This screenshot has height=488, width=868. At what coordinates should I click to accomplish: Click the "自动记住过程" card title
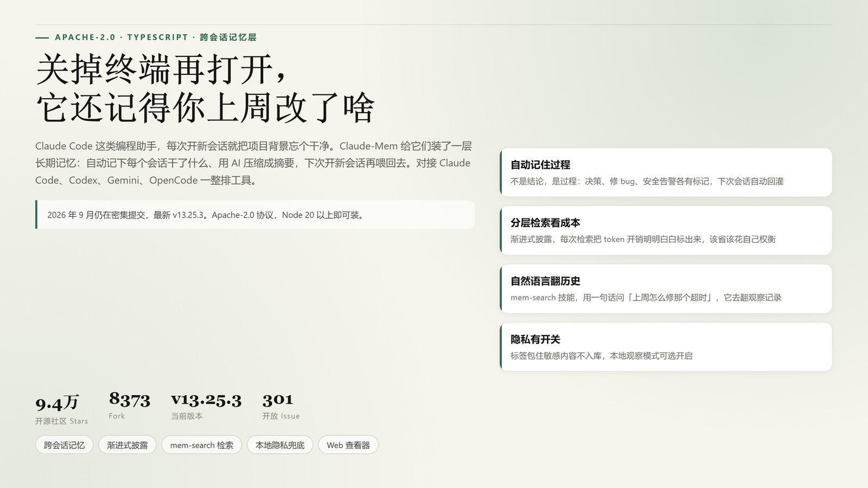tap(540, 165)
